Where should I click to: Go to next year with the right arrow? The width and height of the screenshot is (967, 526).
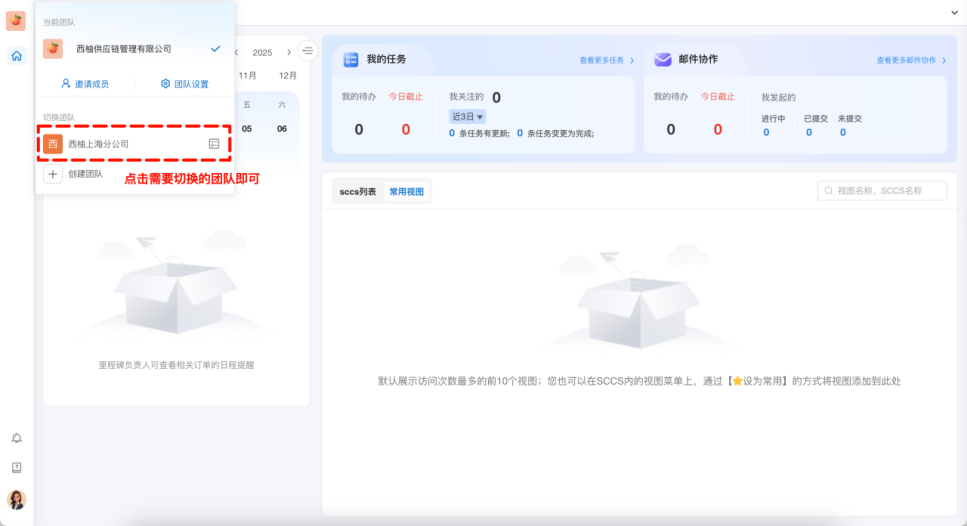[289, 52]
